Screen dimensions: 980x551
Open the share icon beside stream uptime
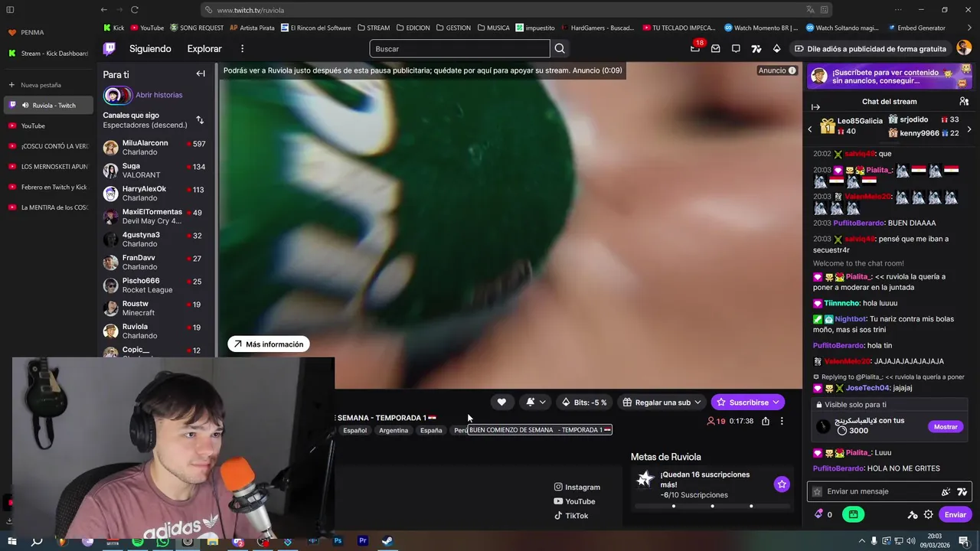point(765,421)
